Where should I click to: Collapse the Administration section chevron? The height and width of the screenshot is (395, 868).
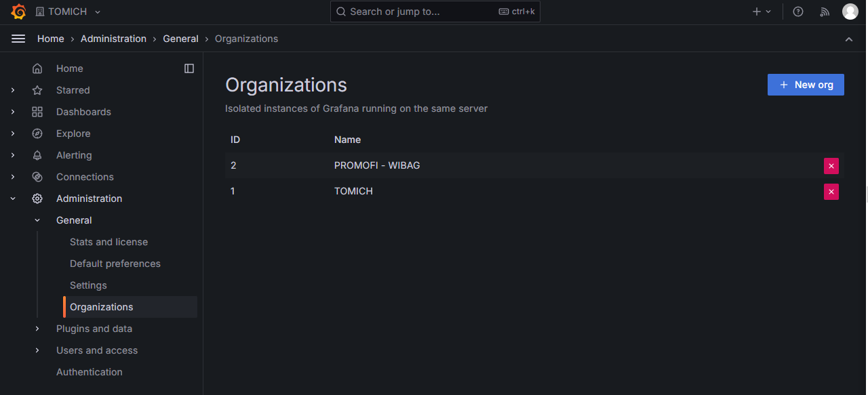tap(13, 199)
